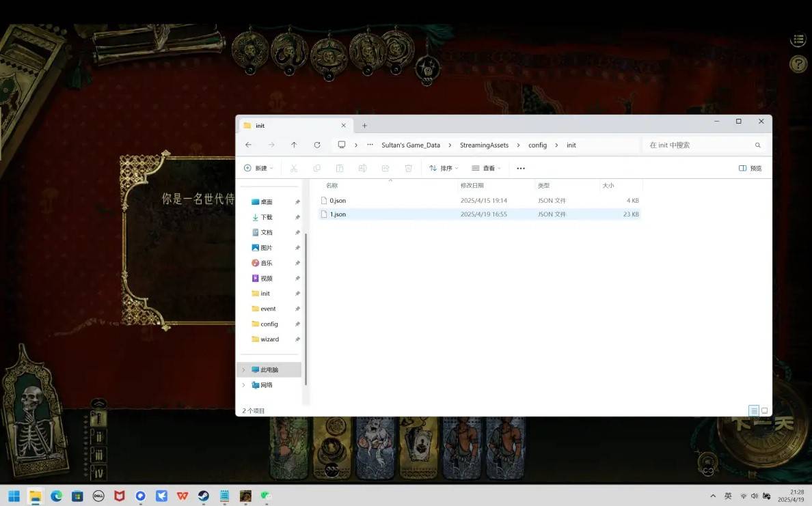The image size is (812, 506).
Task: Go up one folder level
Action: 294,145
